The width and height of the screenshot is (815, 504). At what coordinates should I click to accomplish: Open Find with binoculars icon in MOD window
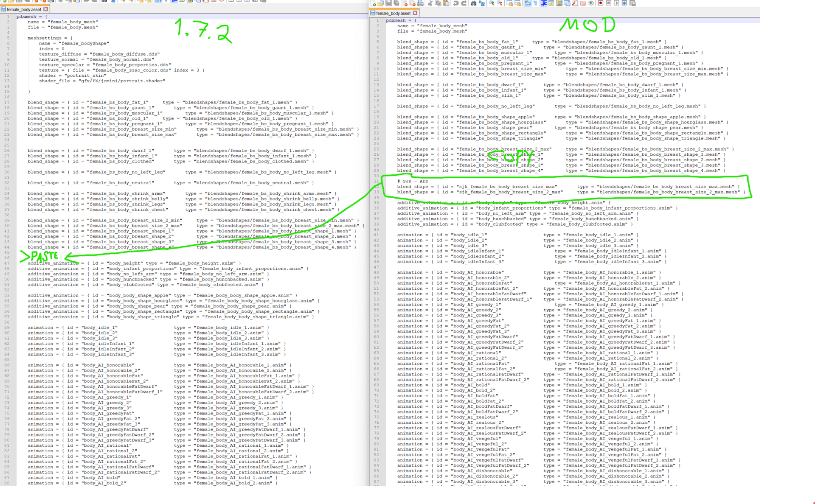click(x=474, y=3)
